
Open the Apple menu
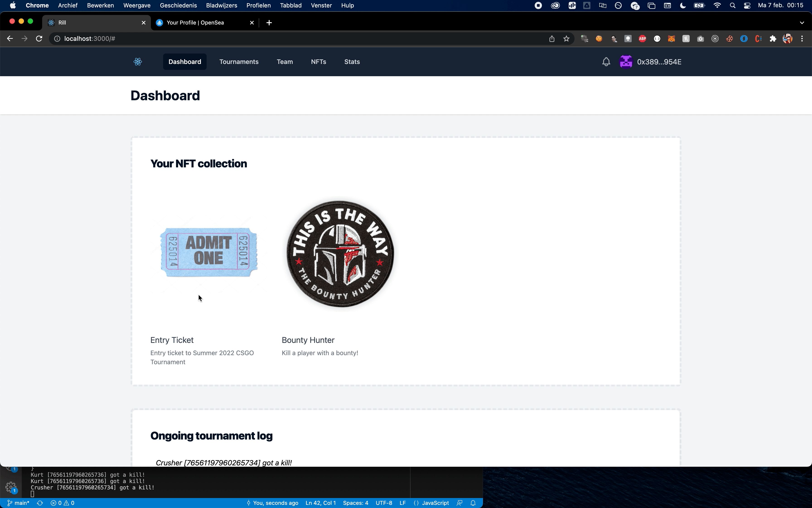tap(13, 5)
